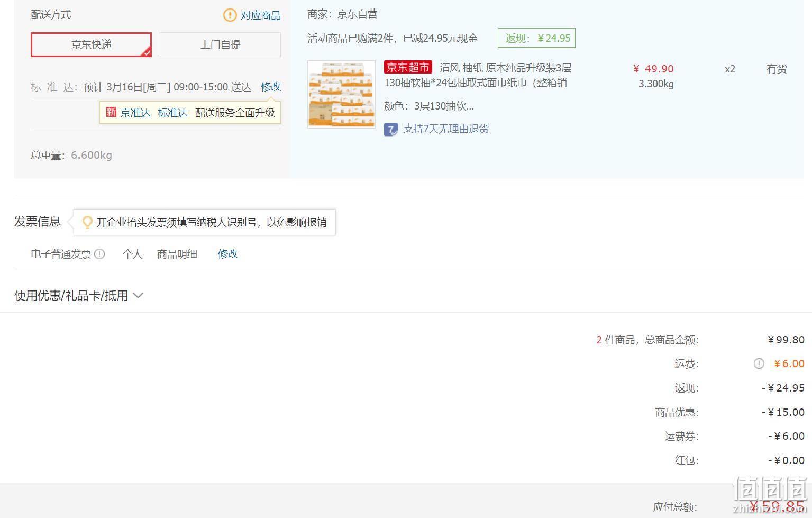Screen dimensions: 812x518
Task: Click the 应付总额 label
Action: 675,507
